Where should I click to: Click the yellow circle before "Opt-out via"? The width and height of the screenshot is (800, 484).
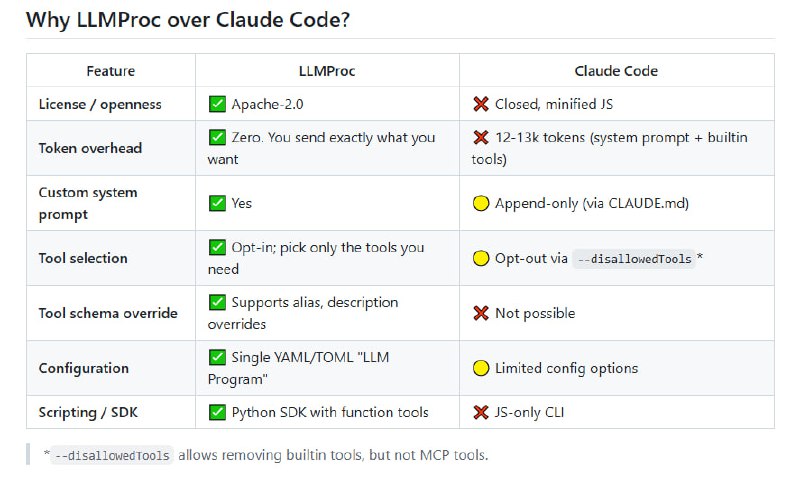tap(481, 258)
